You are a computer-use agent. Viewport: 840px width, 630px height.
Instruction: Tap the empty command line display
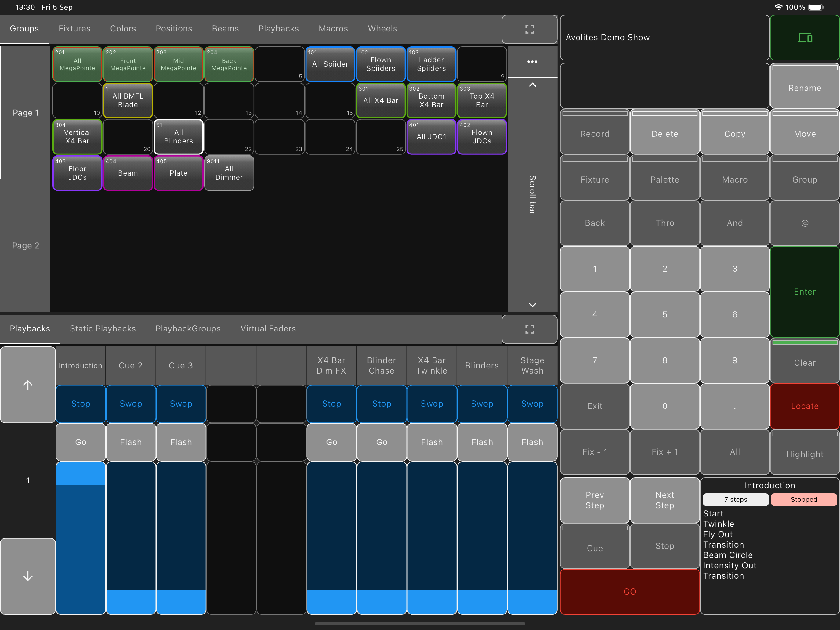[x=664, y=86]
